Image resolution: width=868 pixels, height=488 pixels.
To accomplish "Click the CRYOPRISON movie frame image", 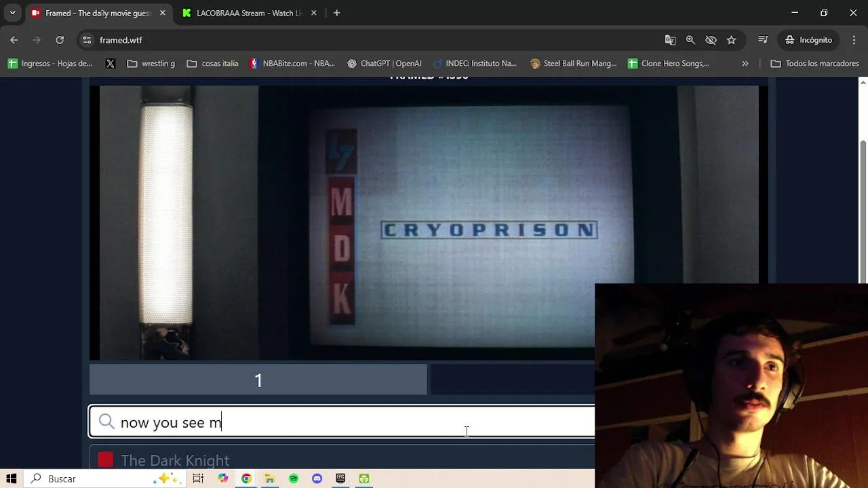I will tap(429, 222).
